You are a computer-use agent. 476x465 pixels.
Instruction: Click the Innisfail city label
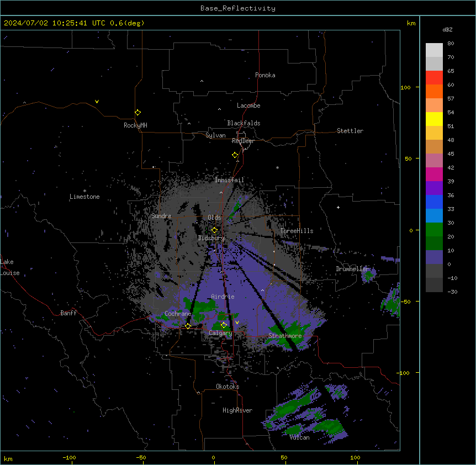tap(229, 180)
